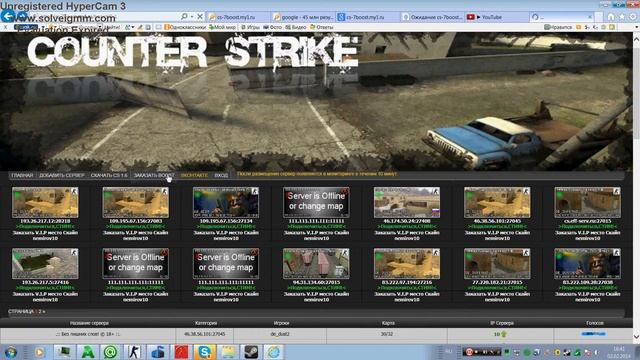The width and height of the screenshot is (640, 360).
Task: Open the yellow folder taskbar icon
Action: tap(228, 352)
